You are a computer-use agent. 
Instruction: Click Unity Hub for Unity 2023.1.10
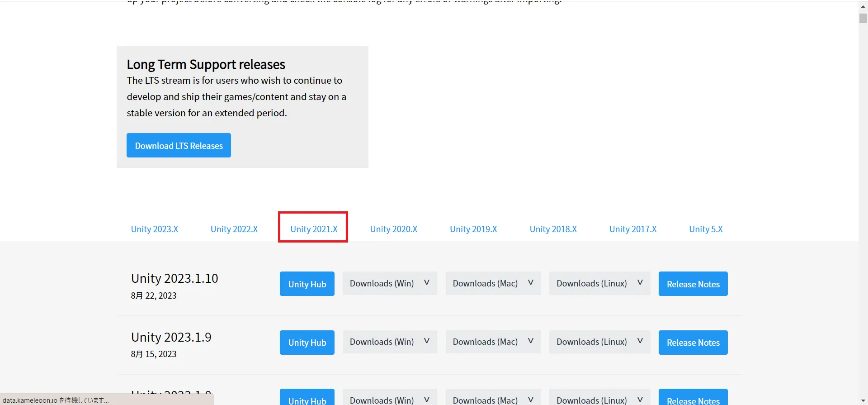click(307, 284)
